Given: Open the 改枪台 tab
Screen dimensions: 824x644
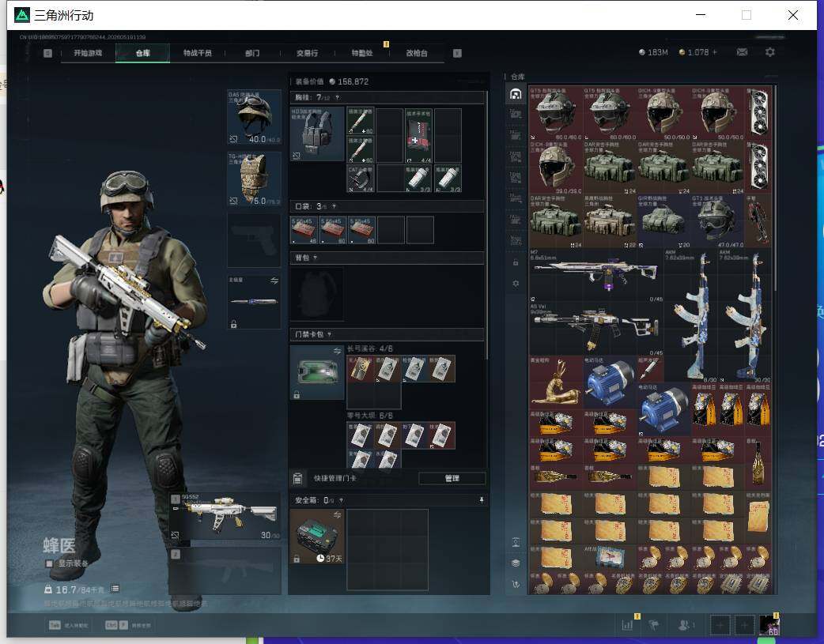Looking at the screenshot, I should pos(416,53).
